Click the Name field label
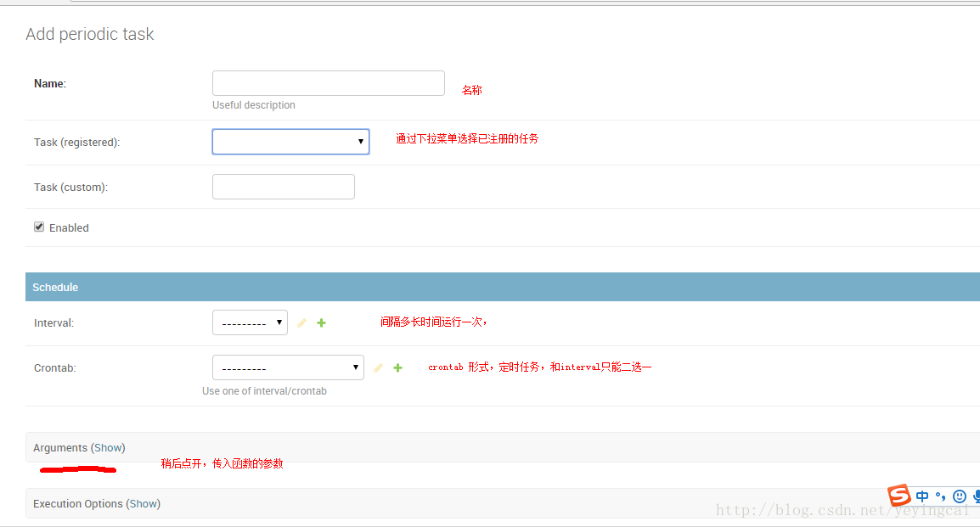The width and height of the screenshot is (980, 527). 49,84
